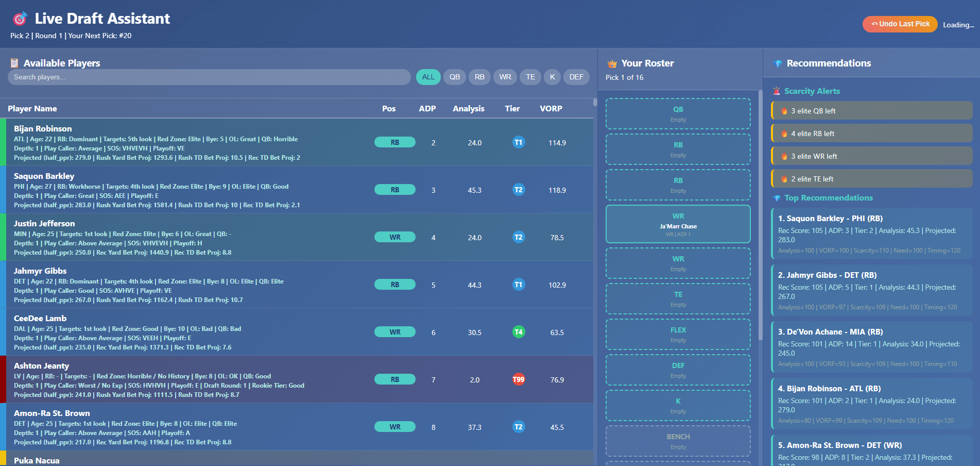The width and height of the screenshot is (980, 466).
Task: Select the Justin Jefferson player name
Action: (x=44, y=224)
